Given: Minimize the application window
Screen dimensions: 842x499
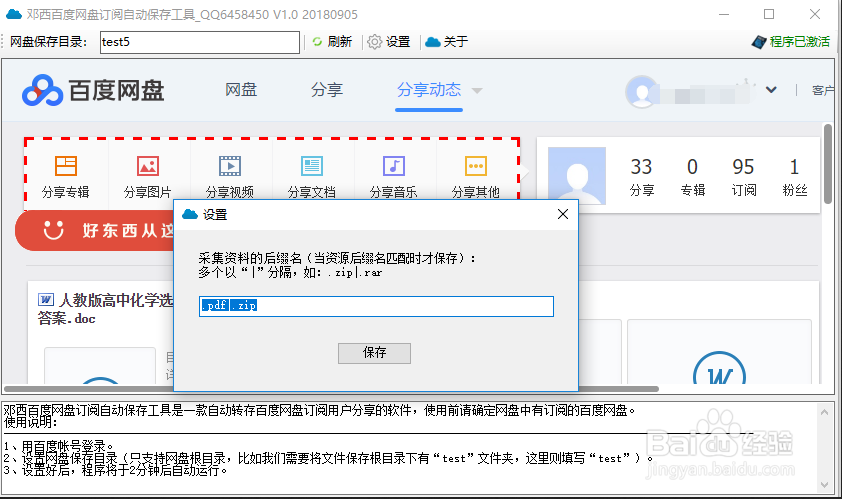Looking at the screenshot, I should tap(723, 15).
